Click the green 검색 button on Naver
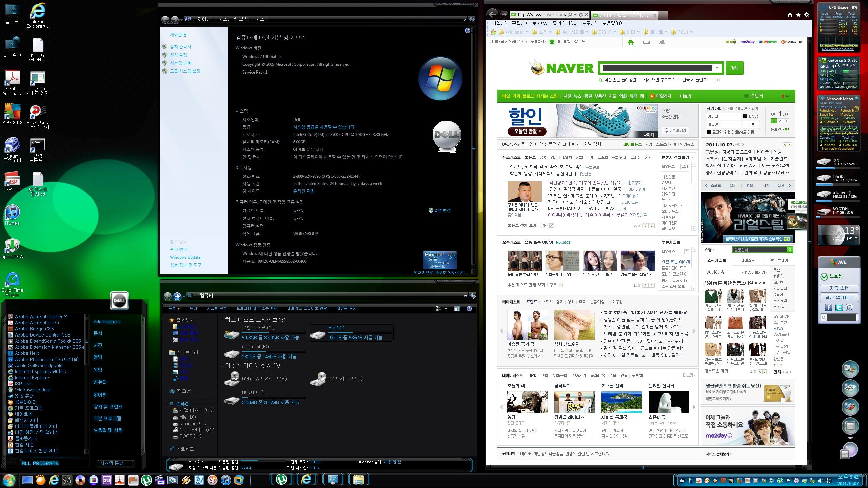The height and width of the screenshot is (488, 868). click(735, 68)
